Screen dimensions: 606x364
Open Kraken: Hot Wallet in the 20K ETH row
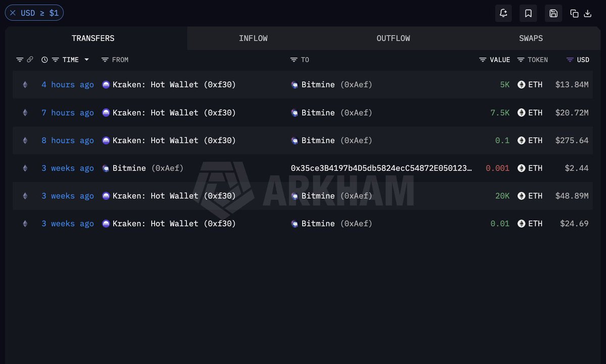174,196
